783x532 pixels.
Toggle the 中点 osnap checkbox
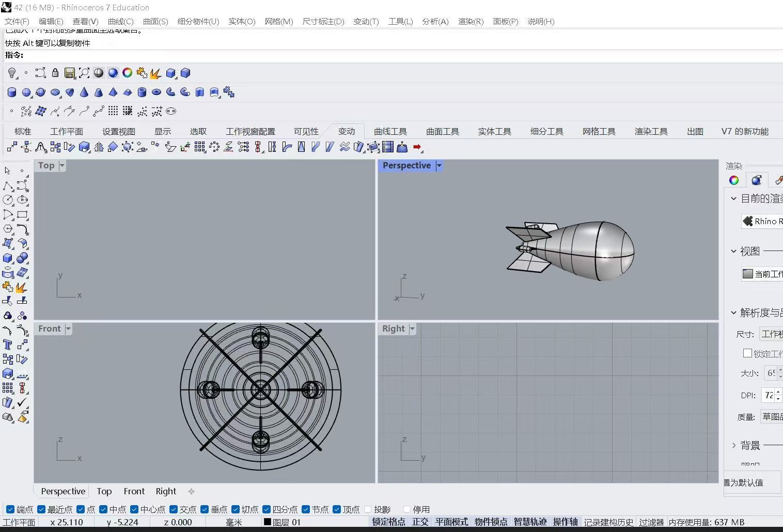click(x=103, y=509)
